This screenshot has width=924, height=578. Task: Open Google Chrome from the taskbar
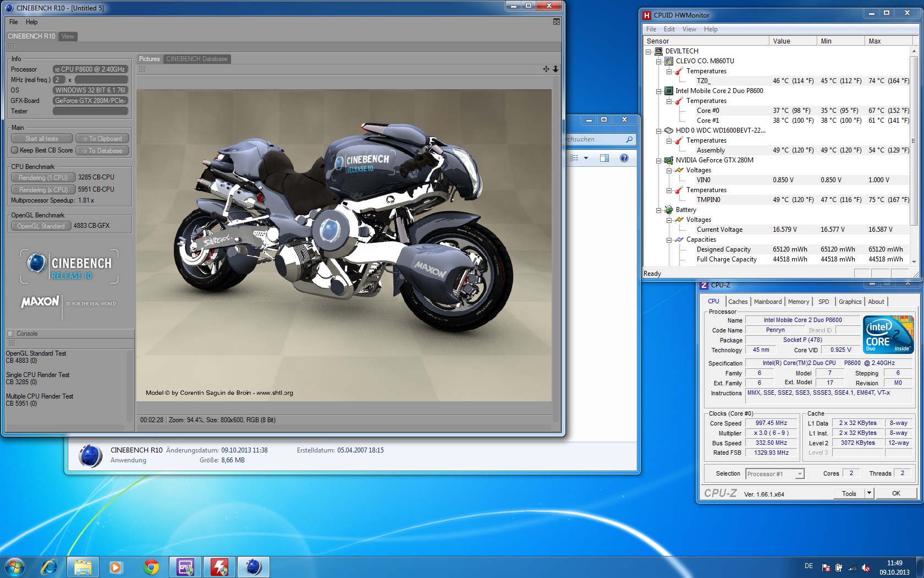click(151, 566)
